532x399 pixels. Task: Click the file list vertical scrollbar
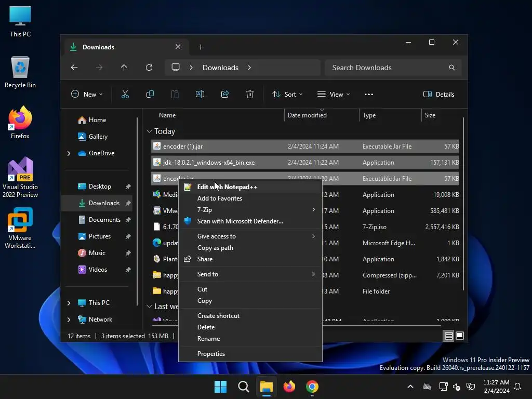(463, 204)
